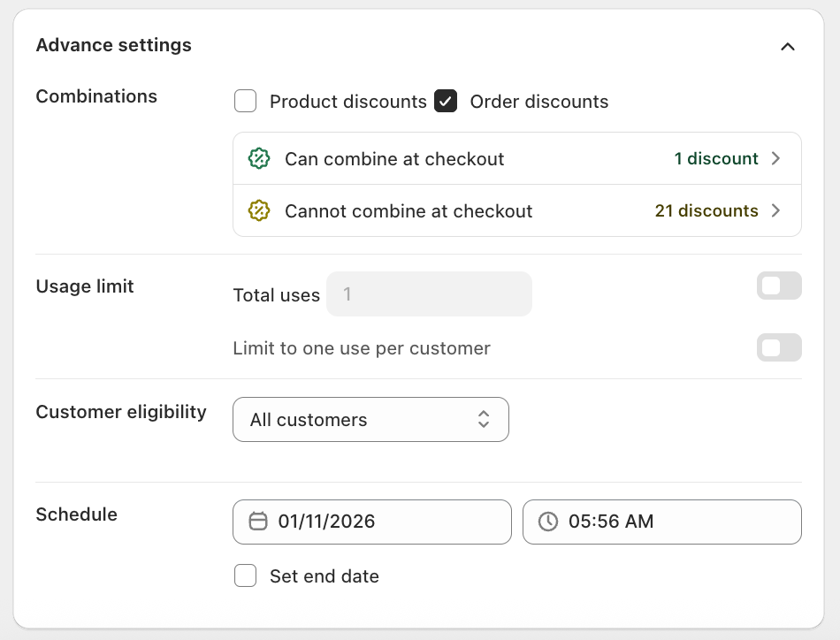
Task: Check the Product discounts checkbox
Action: tap(245, 102)
